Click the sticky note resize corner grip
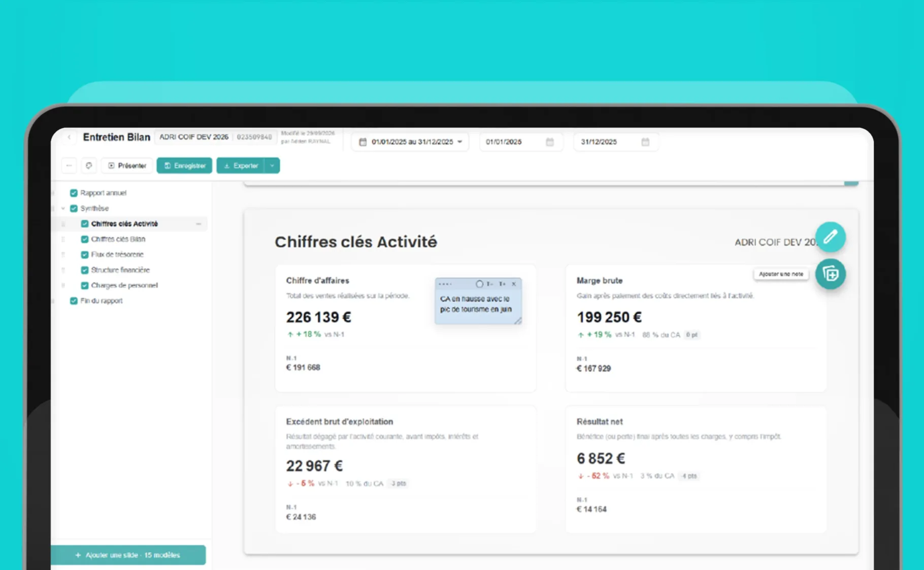Image resolution: width=924 pixels, height=570 pixels. (x=518, y=320)
